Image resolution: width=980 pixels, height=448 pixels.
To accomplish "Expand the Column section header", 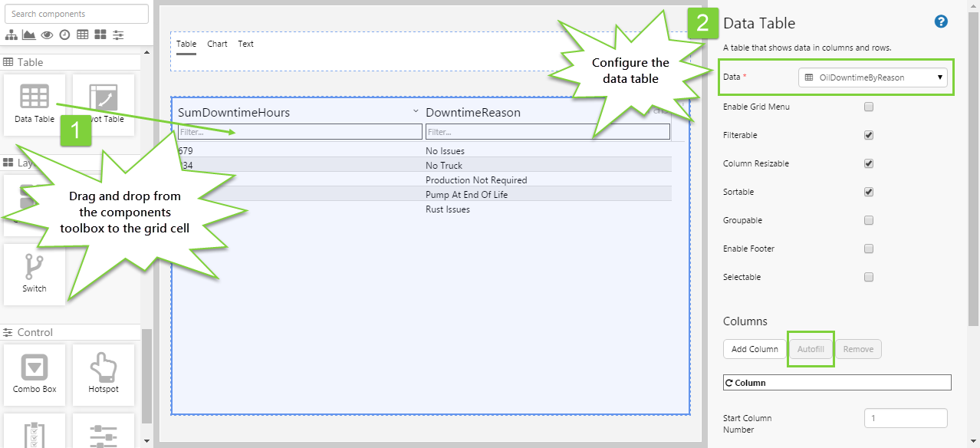I will [837, 382].
